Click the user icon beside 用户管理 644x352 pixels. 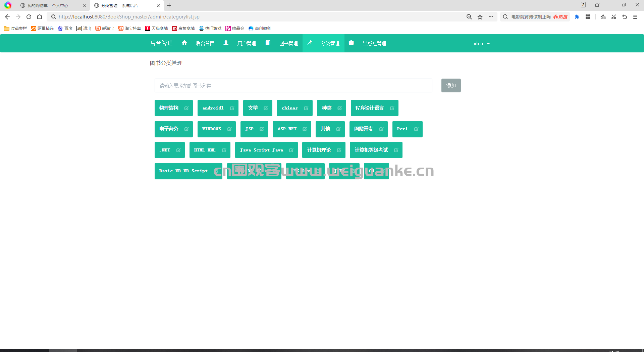(x=226, y=43)
